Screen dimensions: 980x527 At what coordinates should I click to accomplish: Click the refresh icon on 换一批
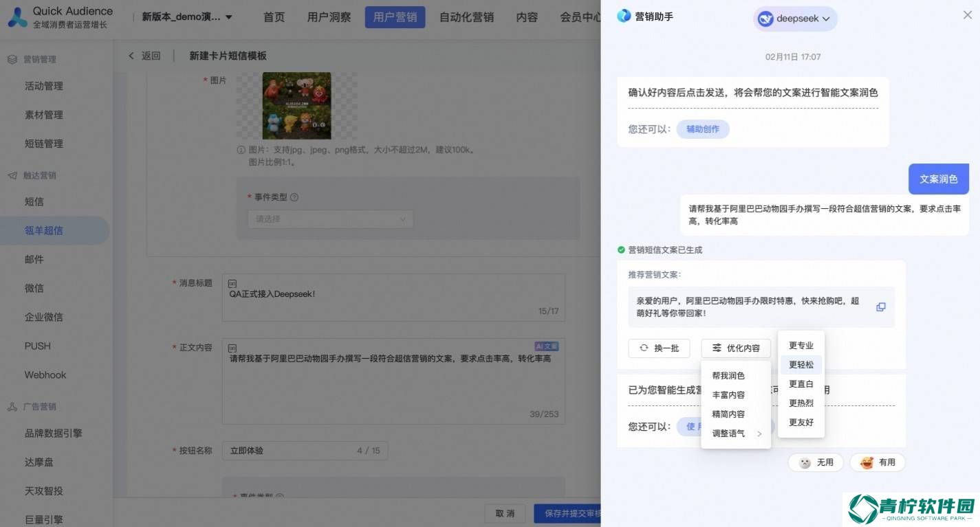pyautogui.click(x=644, y=348)
